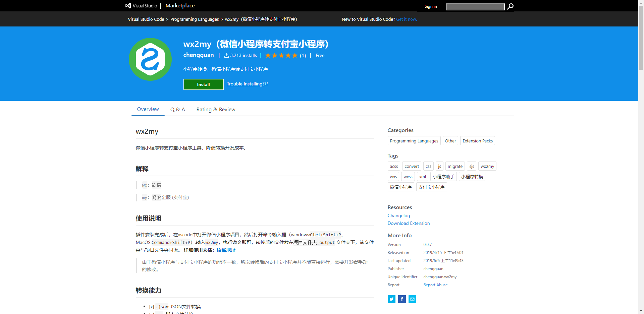Go to Visual Studio Code breadcrumb

point(146,19)
